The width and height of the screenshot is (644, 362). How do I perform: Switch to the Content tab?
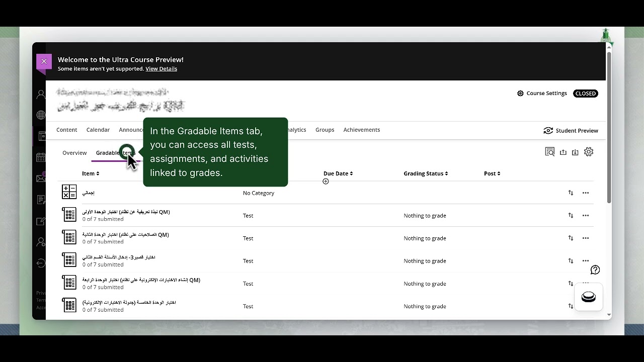coord(66,130)
